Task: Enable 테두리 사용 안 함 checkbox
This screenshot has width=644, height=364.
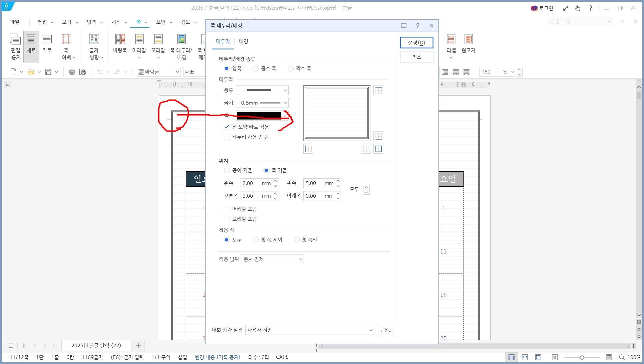Action: [x=227, y=137]
